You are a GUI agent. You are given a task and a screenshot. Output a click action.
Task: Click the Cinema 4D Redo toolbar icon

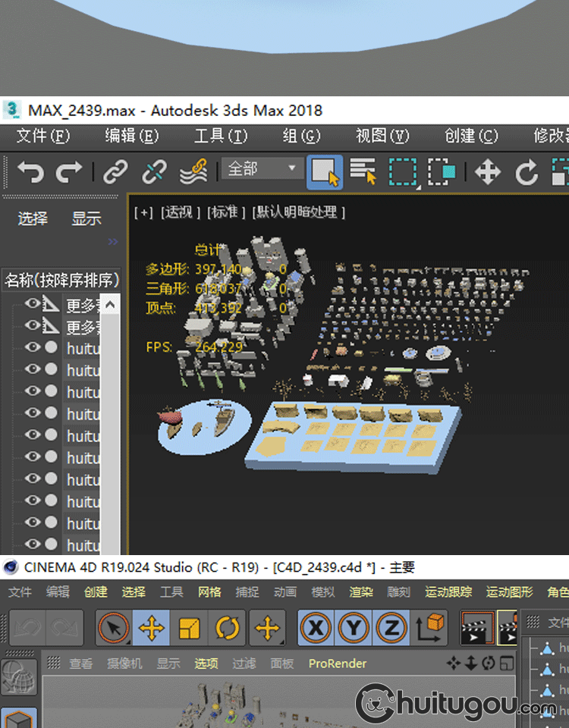pyautogui.click(x=64, y=628)
